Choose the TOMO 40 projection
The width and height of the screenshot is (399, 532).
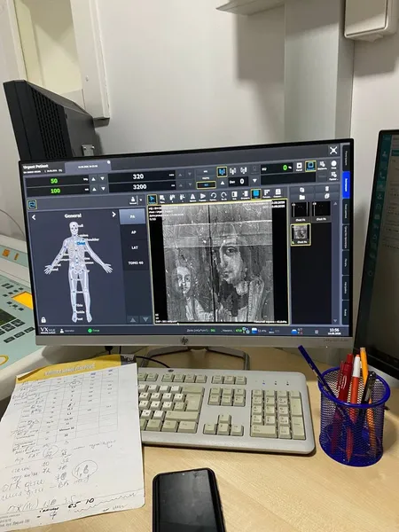point(135,263)
